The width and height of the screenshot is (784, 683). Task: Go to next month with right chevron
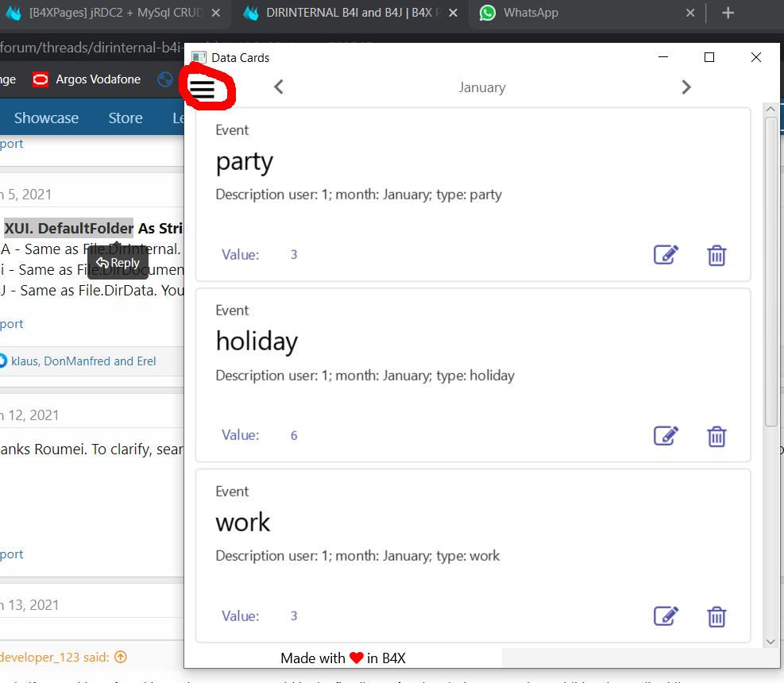click(686, 87)
